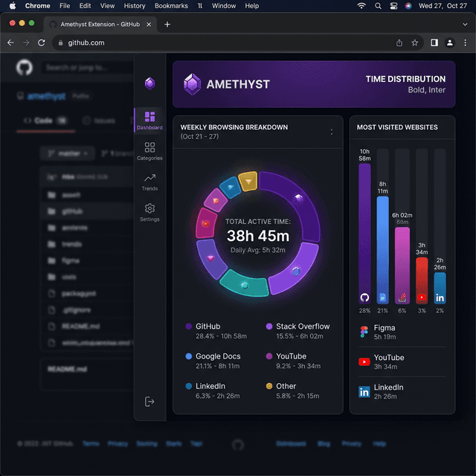
Task: Open Amethyst Settings gear
Action: coord(149,212)
